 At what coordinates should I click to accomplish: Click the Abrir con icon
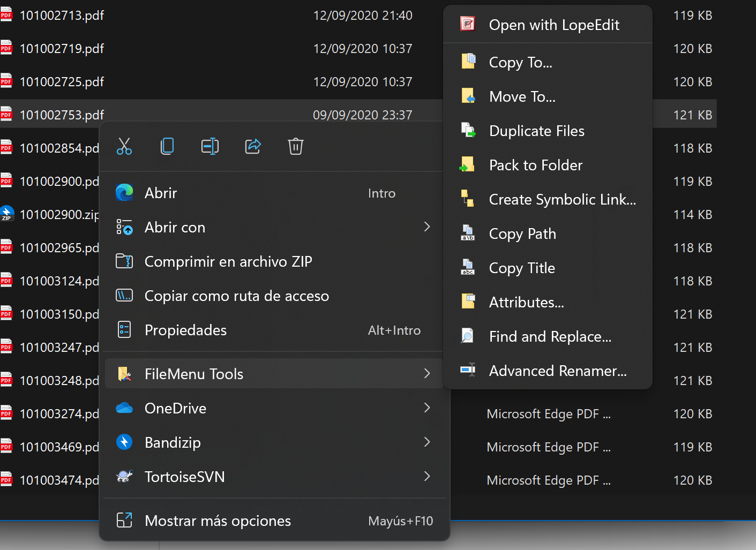pos(124,227)
